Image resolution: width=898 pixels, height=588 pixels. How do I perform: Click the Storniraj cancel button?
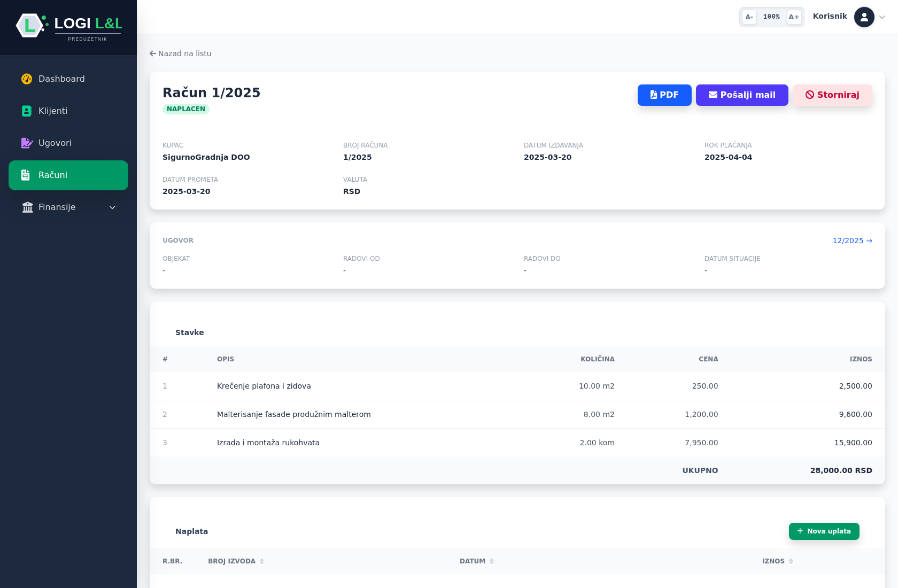point(832,95)
